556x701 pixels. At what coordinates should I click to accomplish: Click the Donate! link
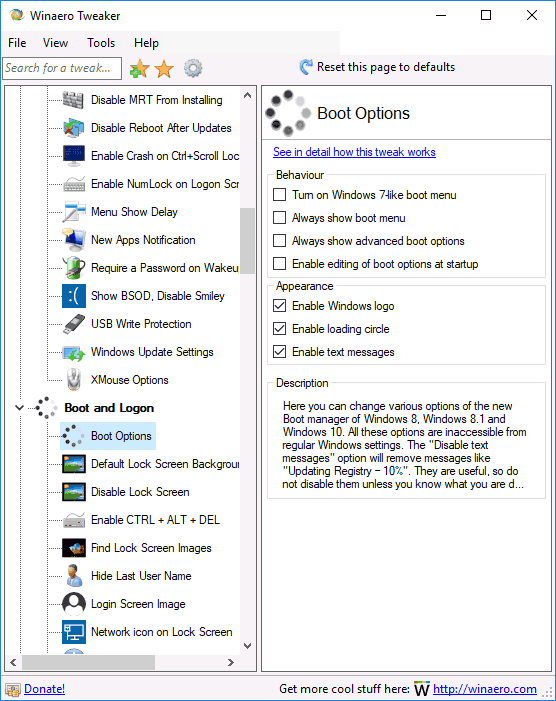44,689
